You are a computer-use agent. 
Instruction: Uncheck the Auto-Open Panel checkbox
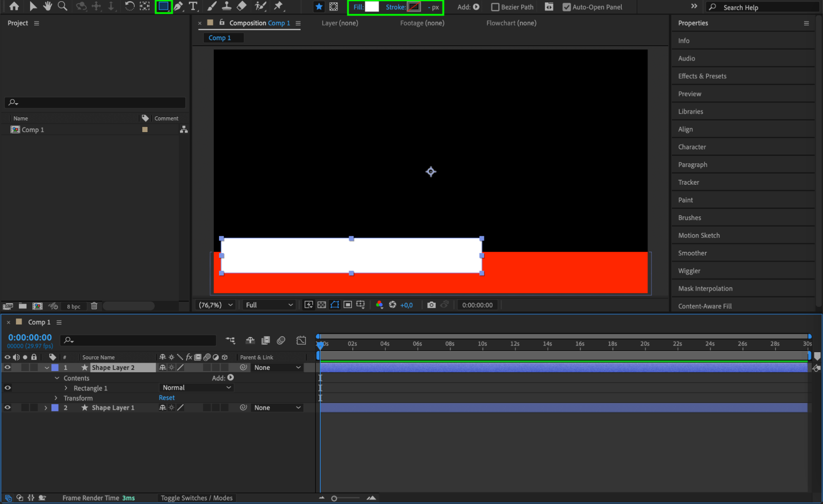coord(567,7)
